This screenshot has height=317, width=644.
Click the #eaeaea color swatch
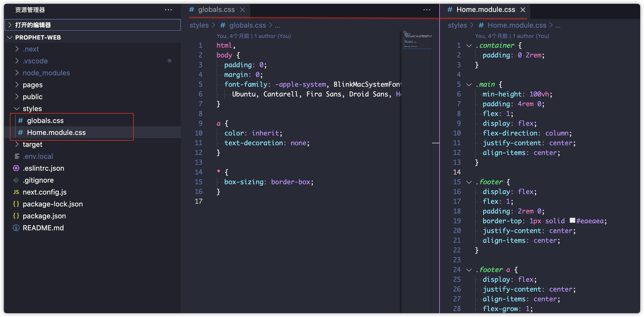572,221
